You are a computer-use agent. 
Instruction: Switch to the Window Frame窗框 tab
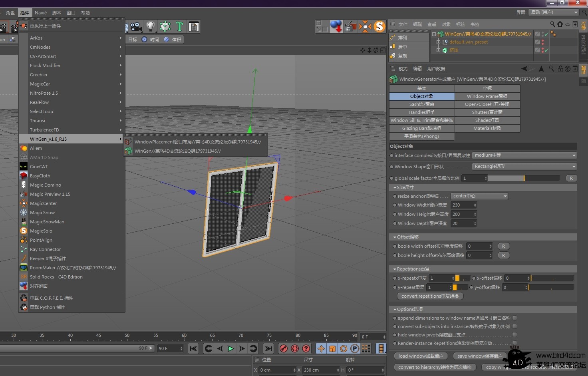pos(487,96)
